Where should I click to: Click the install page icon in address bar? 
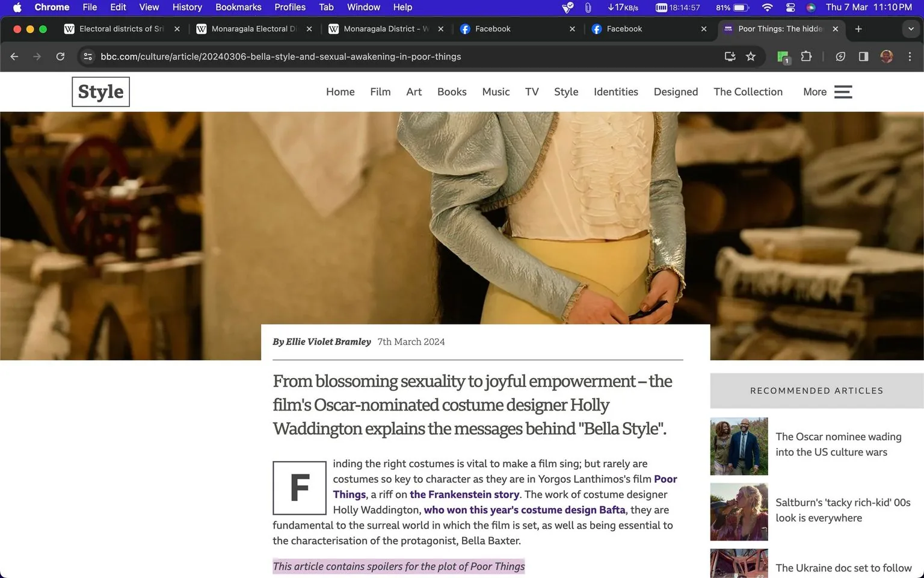(729, 56)
